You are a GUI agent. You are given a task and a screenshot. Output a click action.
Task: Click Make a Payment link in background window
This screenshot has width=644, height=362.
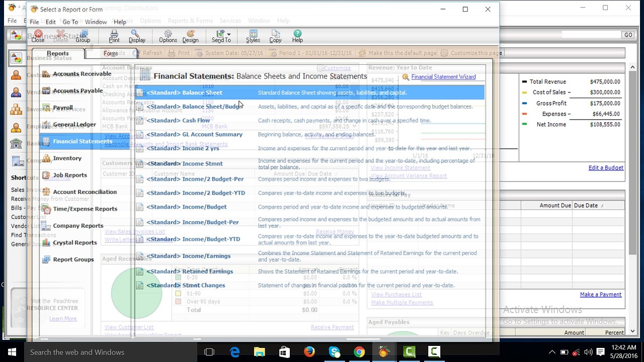(x=601, y=295)
